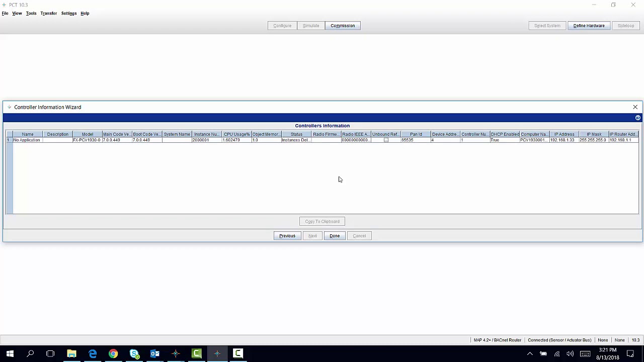This screenshot has width=644, height=362.
Task: Launch Microsoft Edge from the taskbar
Action: tap(93, 353)
